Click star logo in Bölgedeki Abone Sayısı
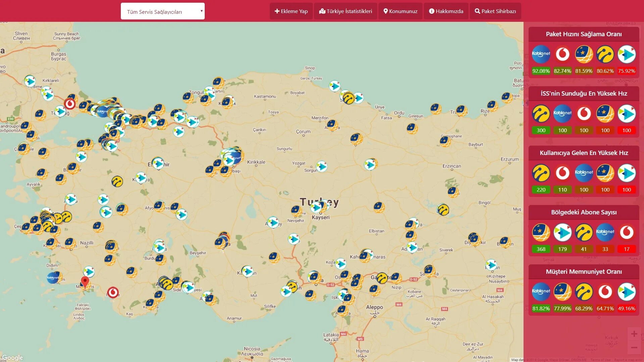The width and height of the screenshot is (644, 362). 541,232
